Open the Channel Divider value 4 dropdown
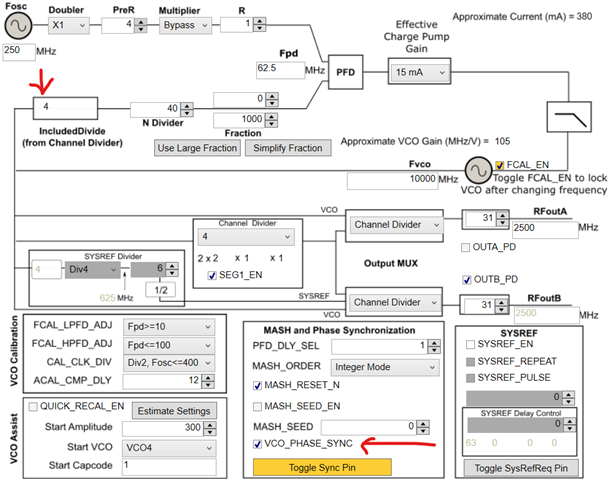The image size is (609, 480). [x=246, y=237]
